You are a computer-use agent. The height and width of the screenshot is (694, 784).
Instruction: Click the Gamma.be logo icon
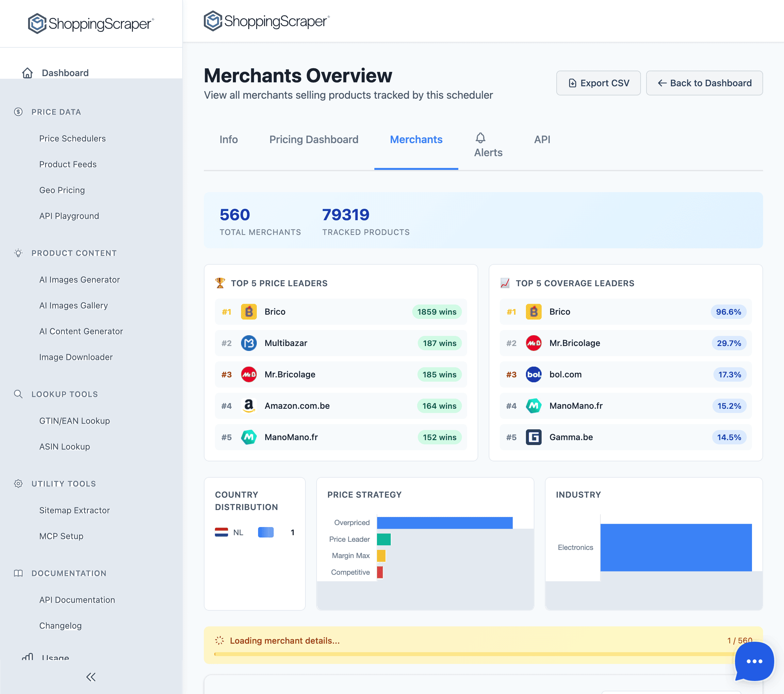pos(533,438)
